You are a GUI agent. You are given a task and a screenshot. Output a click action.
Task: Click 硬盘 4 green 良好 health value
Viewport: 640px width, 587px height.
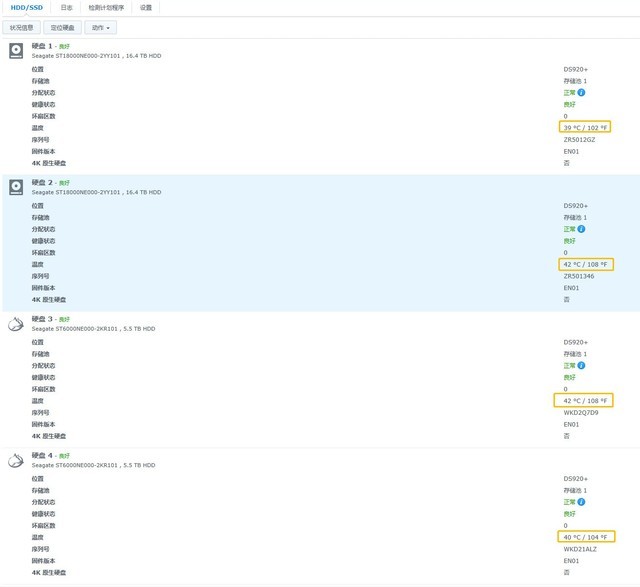(x=569, y=514)
